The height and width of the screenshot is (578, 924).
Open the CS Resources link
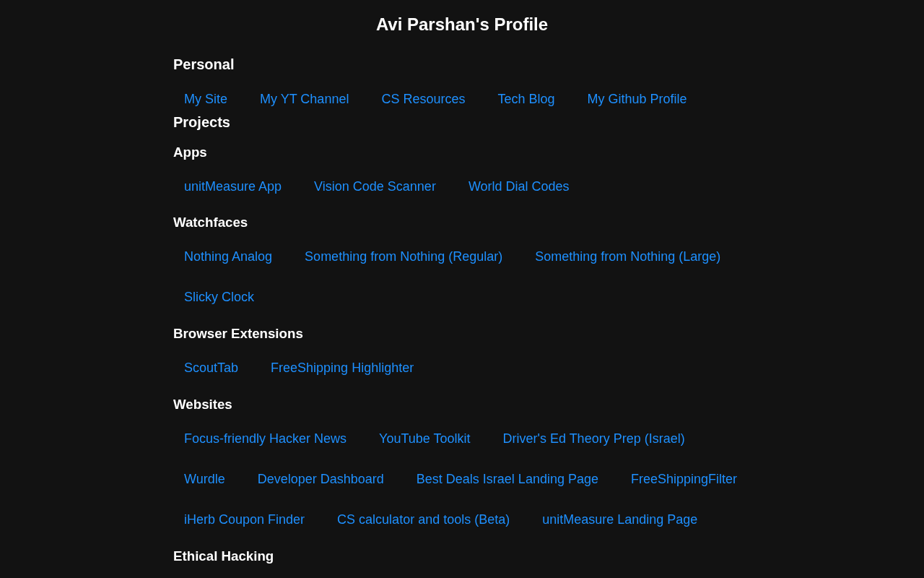(423, 99)
